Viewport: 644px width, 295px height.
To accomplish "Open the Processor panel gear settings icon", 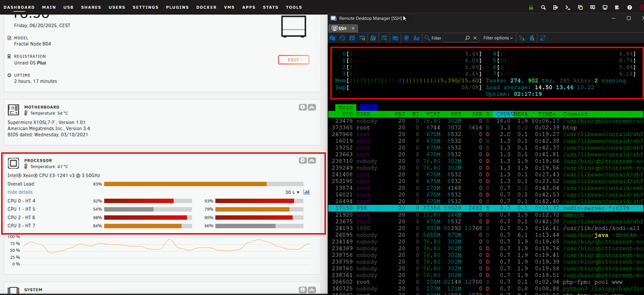I will [x=302, y=160].
